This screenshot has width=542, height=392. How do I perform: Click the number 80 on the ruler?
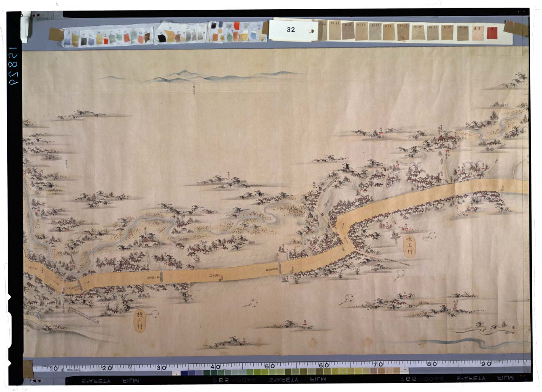[432, 364]
